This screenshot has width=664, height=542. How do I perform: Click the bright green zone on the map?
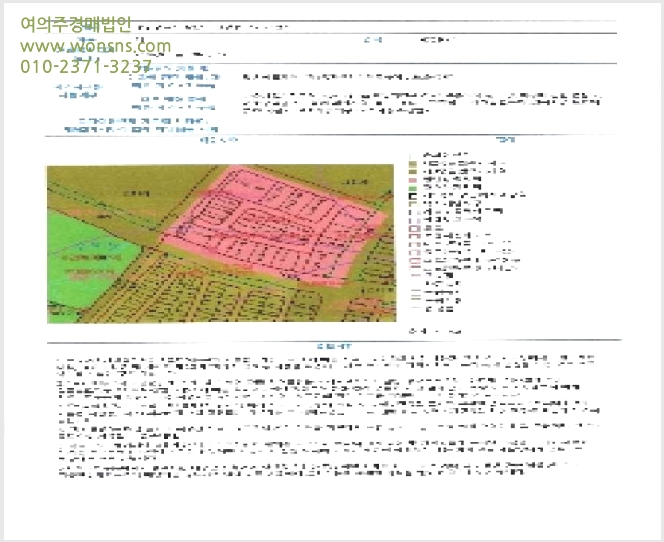pos(91,258)
